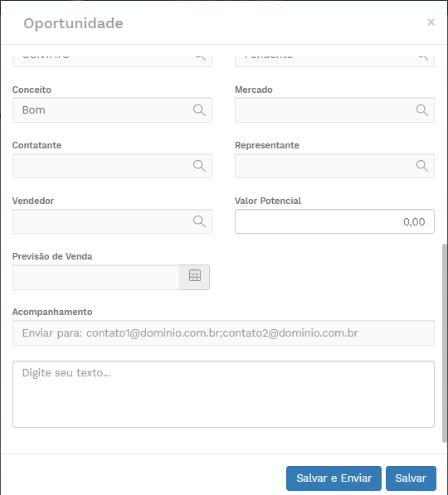Click the Acompanhamento label

[52, 312]
